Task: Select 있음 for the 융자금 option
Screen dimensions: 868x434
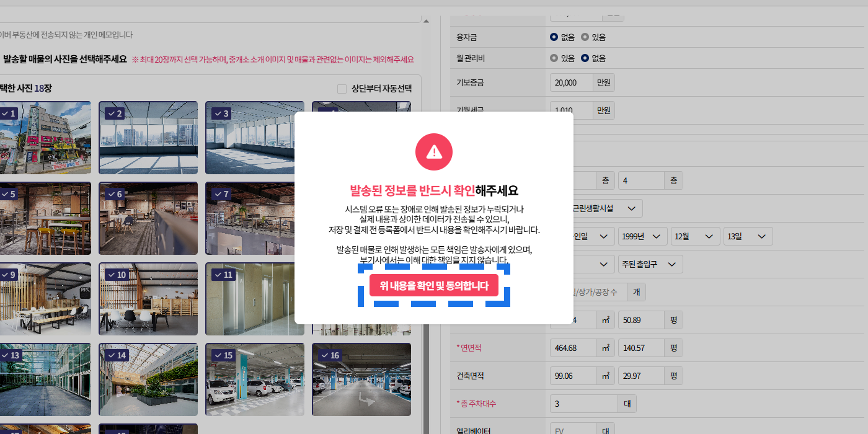Action: (x=585, y=37)
